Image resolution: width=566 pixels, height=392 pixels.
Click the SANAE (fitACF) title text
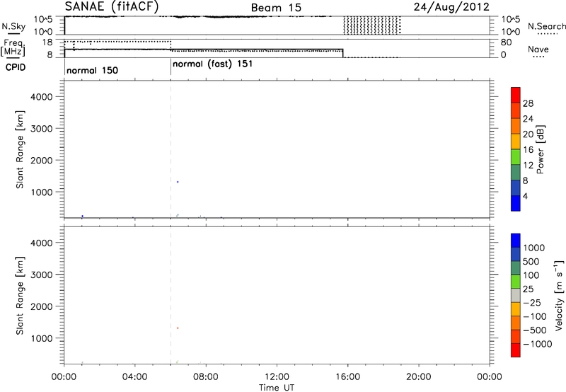coord(112,7)
